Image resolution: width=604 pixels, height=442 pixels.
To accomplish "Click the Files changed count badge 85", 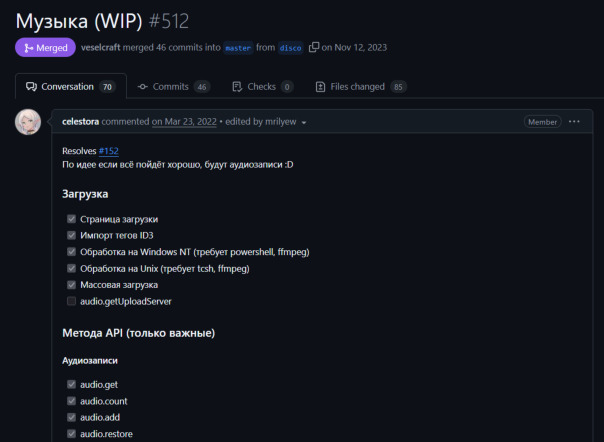I will [398, 87].
